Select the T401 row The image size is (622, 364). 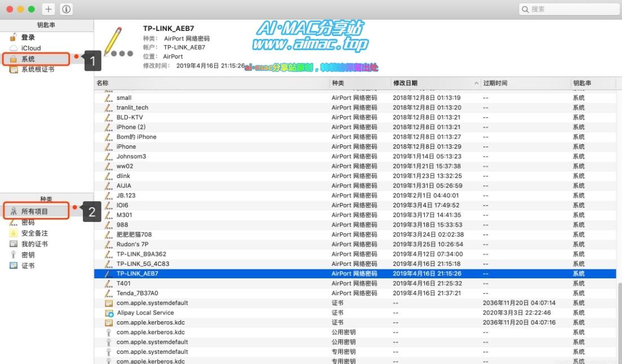[355, 283]
